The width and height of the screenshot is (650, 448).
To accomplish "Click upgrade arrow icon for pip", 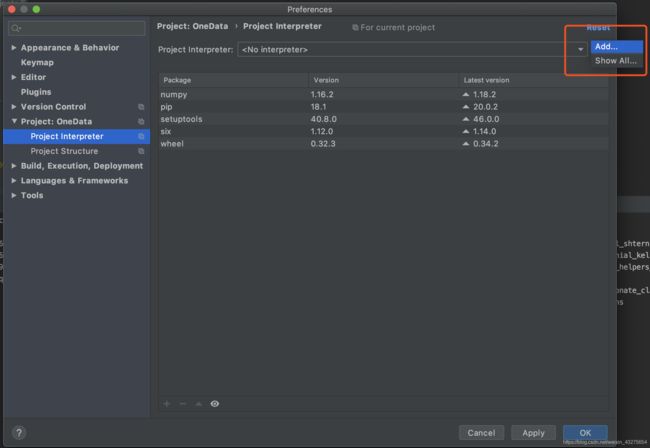I will pyautogui.click(x=466, y=107).
